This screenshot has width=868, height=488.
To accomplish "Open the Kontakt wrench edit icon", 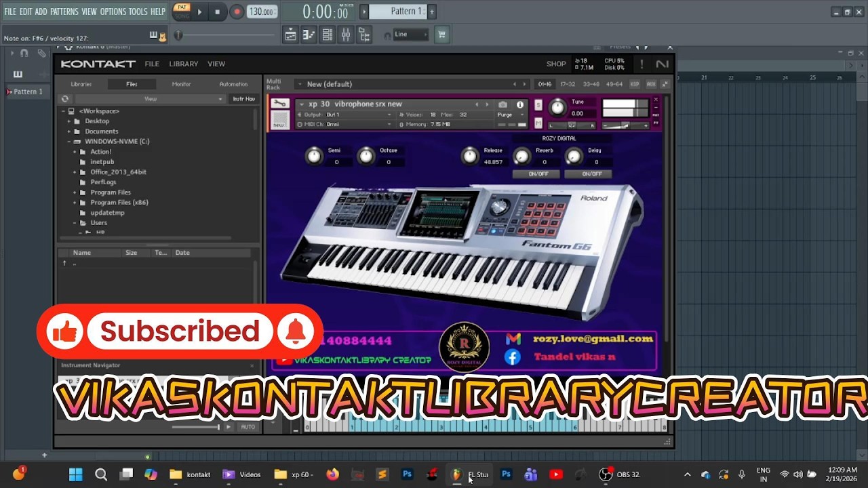I will [x=279, y=104].
